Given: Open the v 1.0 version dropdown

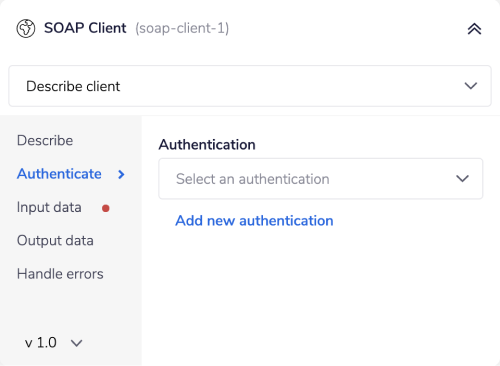Looking at the screenshot, I should point(53,343).
